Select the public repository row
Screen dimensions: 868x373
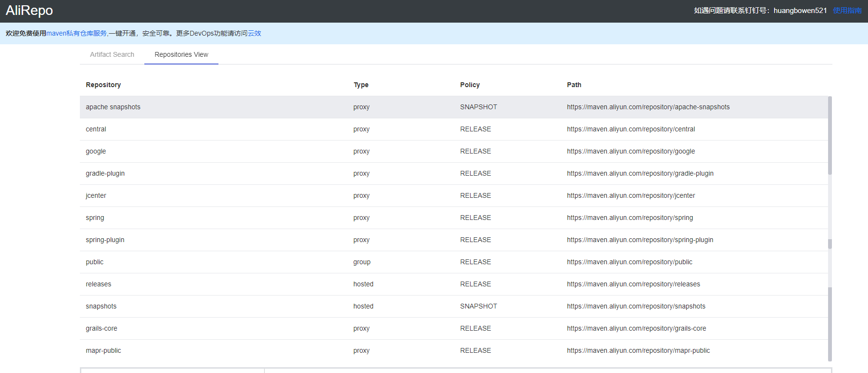[454, 262]
